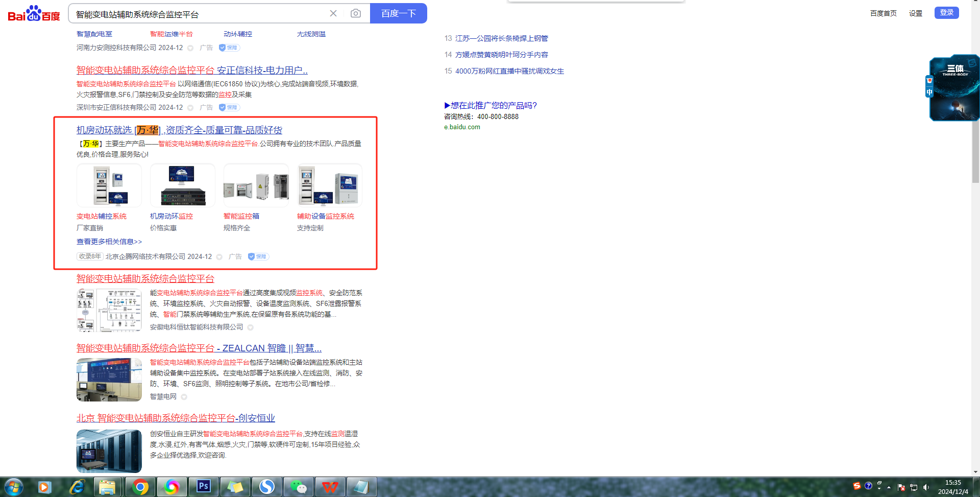Click the 中 icon on the floating sidebar

929,92
